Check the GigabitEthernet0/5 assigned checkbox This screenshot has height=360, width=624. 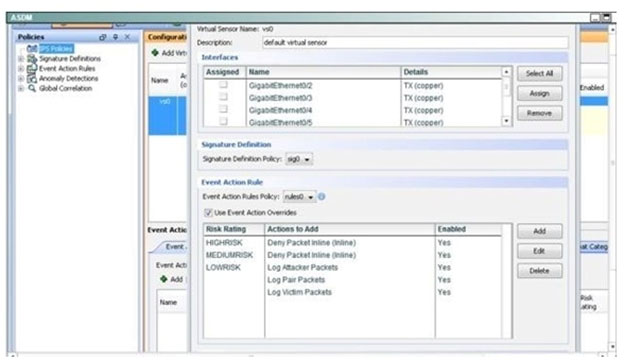coord(224,121)
